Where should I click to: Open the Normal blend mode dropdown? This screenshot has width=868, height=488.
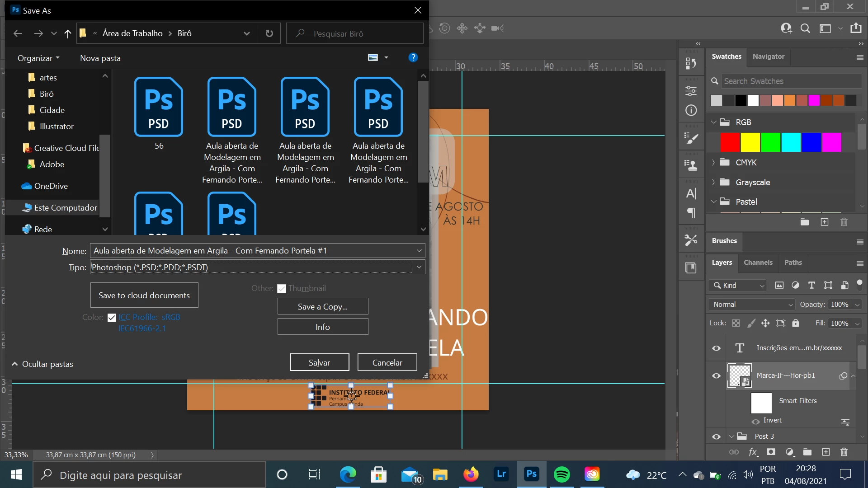click(751, 305)
